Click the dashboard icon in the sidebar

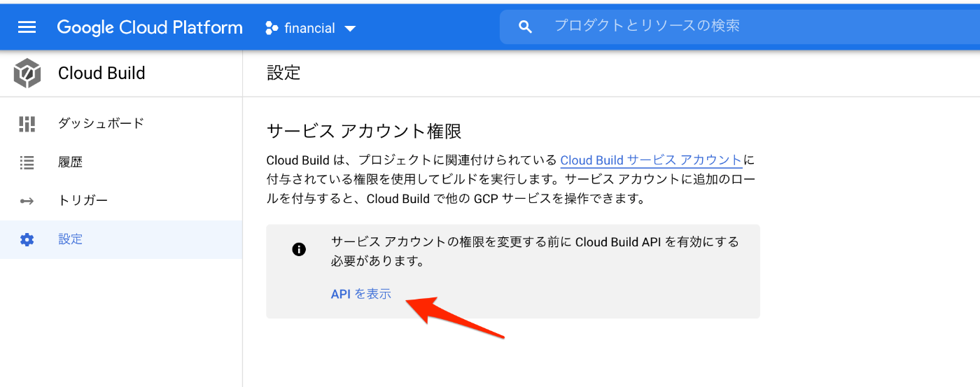point(27,124)
